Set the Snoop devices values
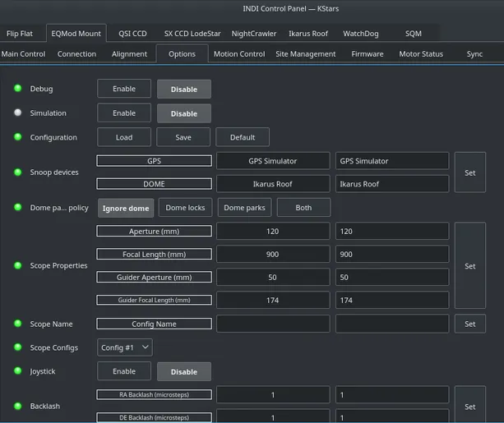Screen dimensions: 504x423 click(x=470, y=172)
